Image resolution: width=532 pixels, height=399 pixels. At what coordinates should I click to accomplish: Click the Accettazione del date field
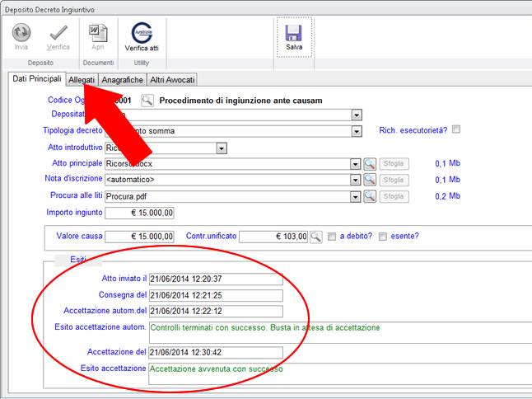[216, 353]
